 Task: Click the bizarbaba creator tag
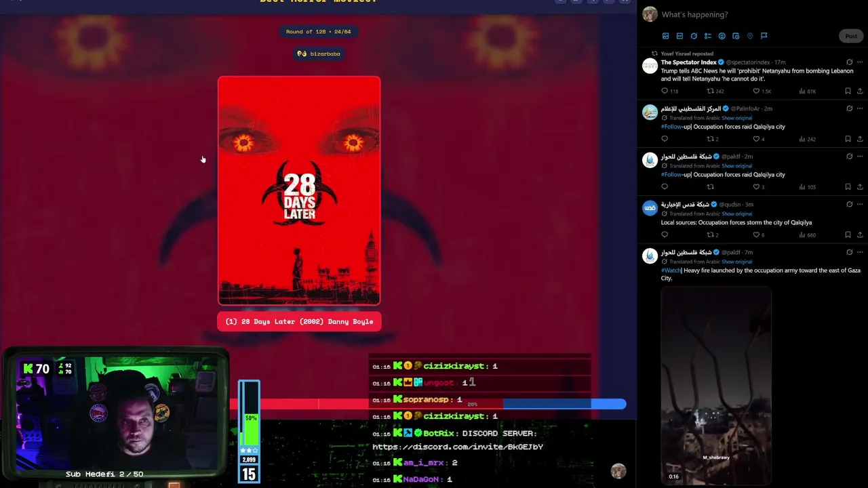[x=319, y=54]
